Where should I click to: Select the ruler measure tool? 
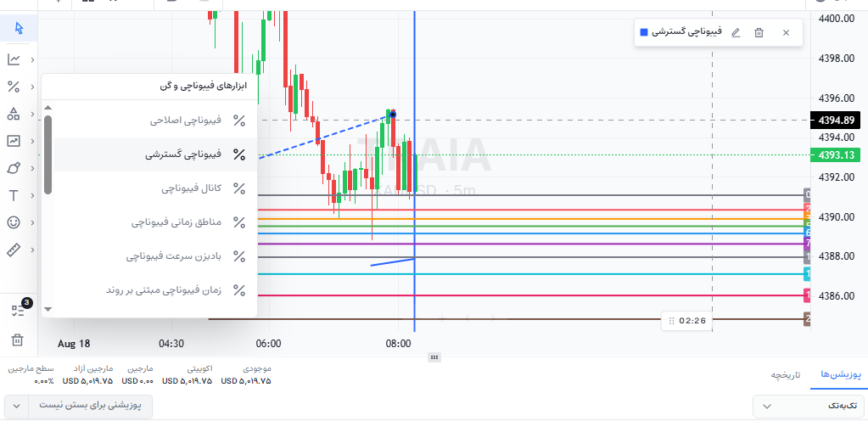click(x=14, y=250)
